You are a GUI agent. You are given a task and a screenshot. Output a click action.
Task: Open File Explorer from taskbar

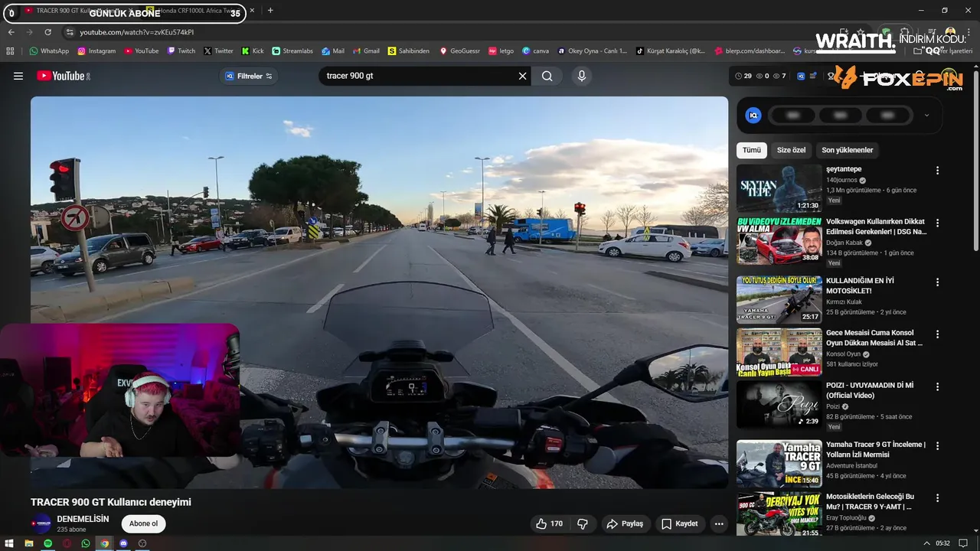click(x=29, y=543)
